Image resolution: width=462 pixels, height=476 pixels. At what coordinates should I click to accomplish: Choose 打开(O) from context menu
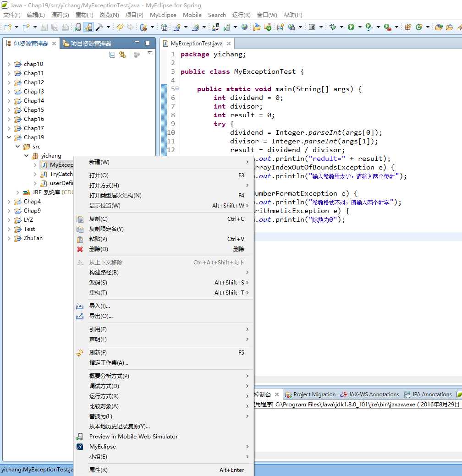164,175
